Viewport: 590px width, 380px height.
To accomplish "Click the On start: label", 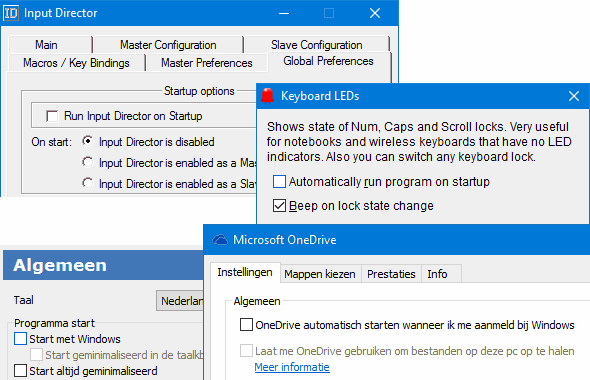I will (x=52, y=142).
